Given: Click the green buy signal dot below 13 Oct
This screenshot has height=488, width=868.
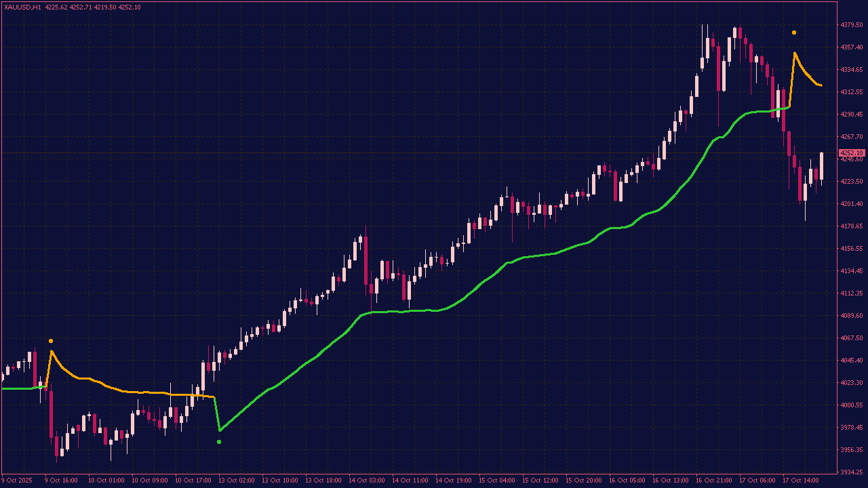Looking at the screenshot, I should [x=220, y=441].
